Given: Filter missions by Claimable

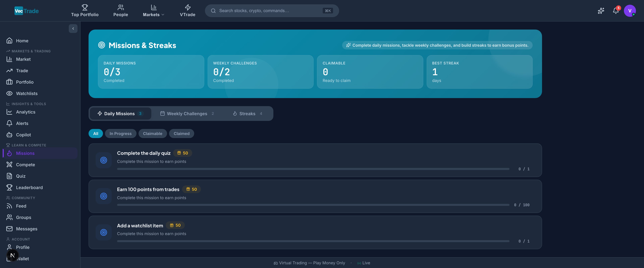Looking at the screenshot, I should [x=152, y=134].
